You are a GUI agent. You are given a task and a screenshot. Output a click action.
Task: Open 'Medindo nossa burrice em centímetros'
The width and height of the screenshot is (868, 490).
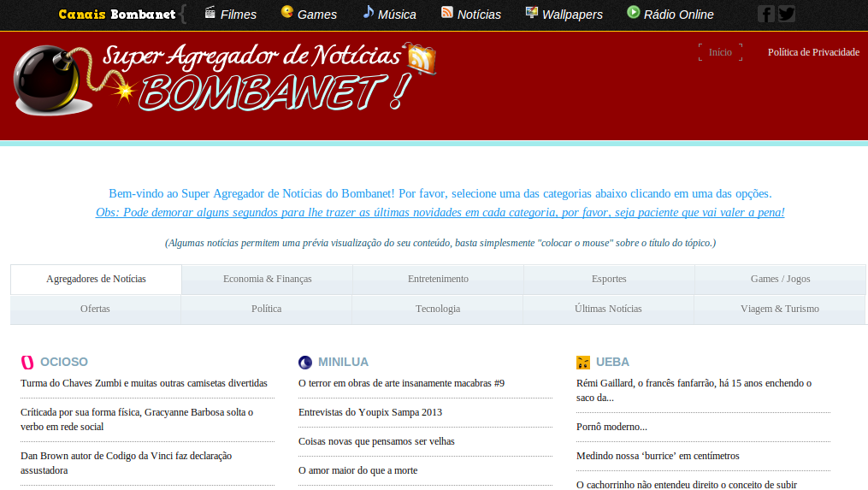click(x=658, y=456)
